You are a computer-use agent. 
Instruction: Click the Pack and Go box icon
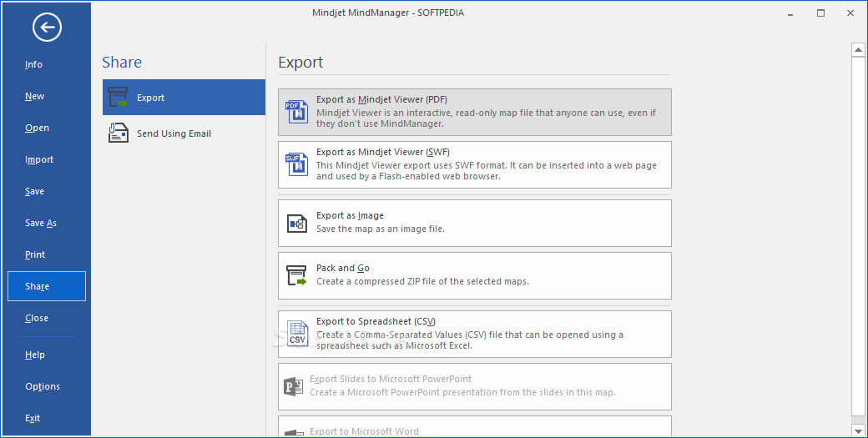click(297, 275)
